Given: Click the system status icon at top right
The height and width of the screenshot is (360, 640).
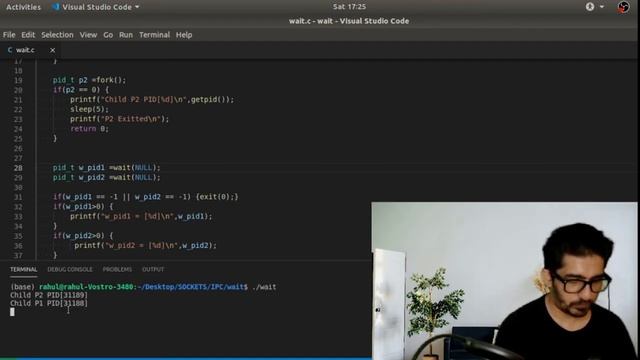Looking at the screenshot, I should [623, 7].
